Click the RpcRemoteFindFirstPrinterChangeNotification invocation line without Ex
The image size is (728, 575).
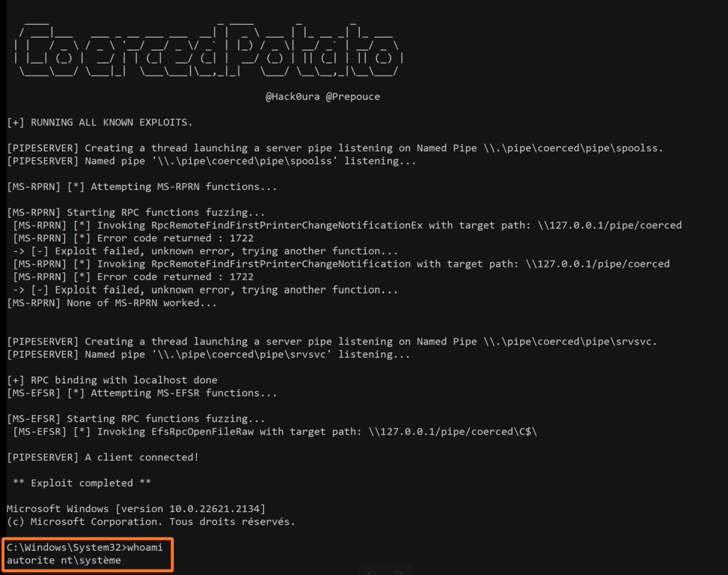click(341, 264)
